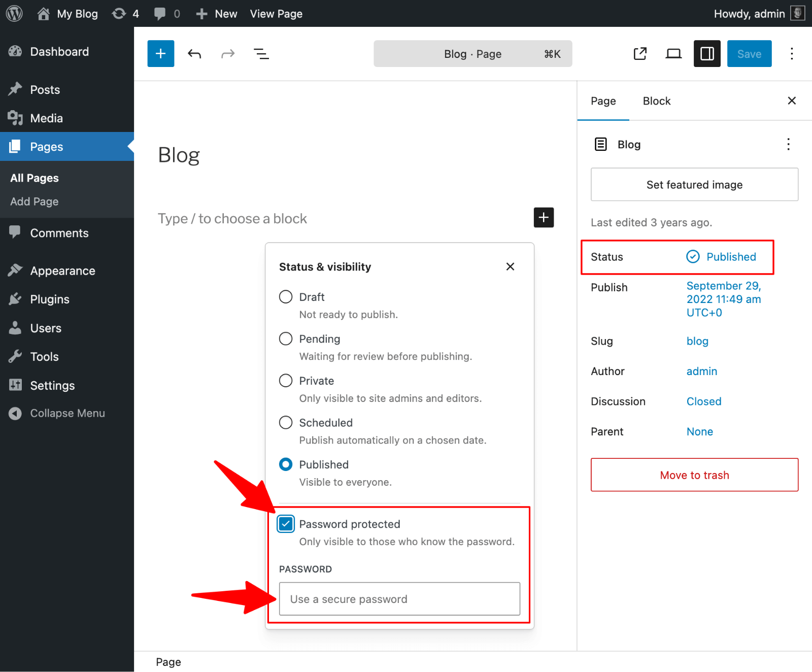Toggle the settings sidebar panel

pyautogui.click(x=706, y=53)
